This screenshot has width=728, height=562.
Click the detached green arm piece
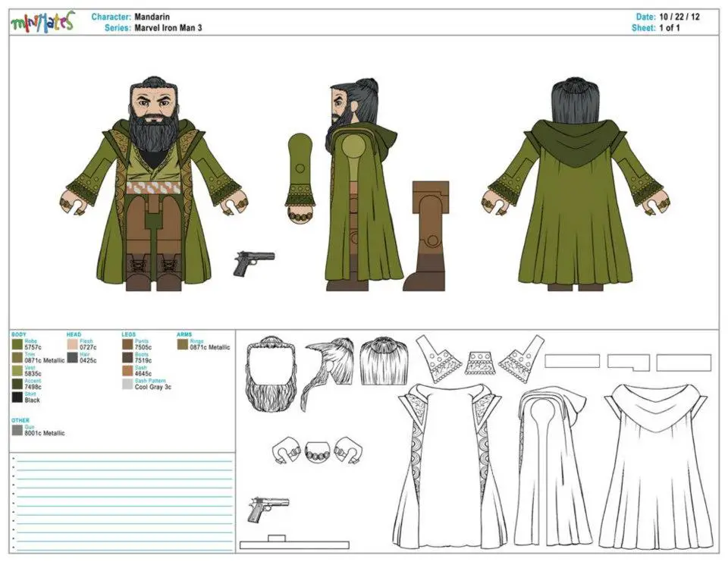[x=300, y=177]
